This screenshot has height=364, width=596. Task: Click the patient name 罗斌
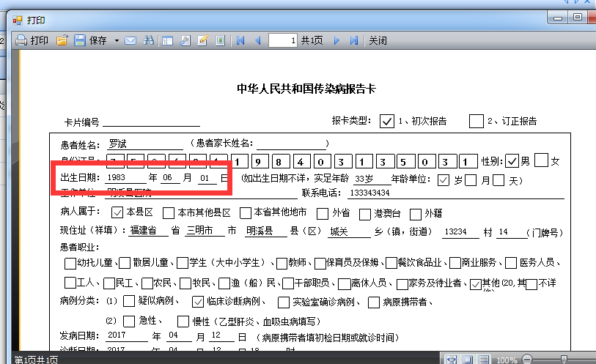(117, 144)
